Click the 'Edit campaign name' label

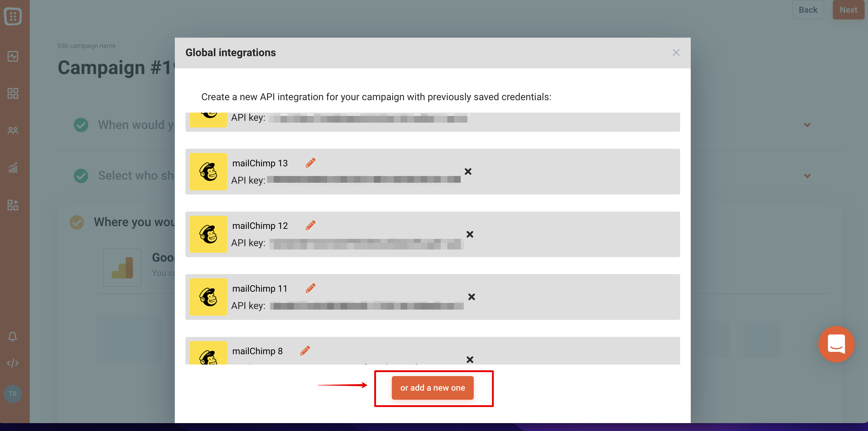tap(86, 46)
